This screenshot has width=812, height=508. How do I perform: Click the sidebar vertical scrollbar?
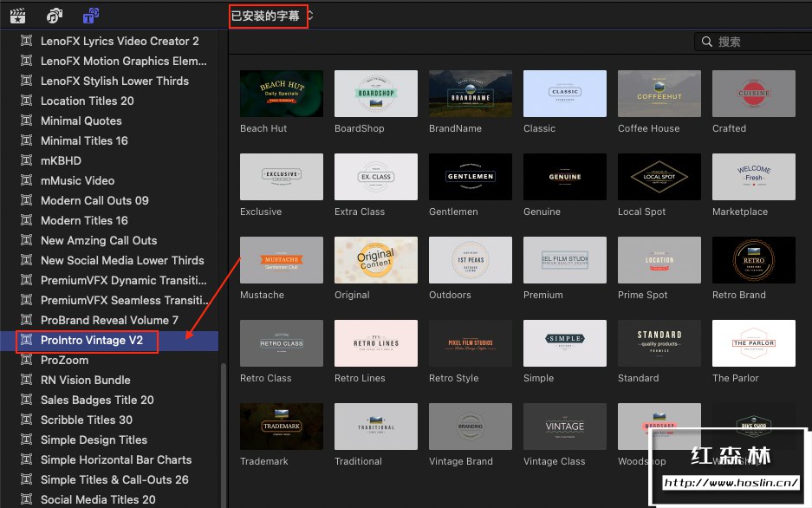pyautogui.click(x=224, y=435)
